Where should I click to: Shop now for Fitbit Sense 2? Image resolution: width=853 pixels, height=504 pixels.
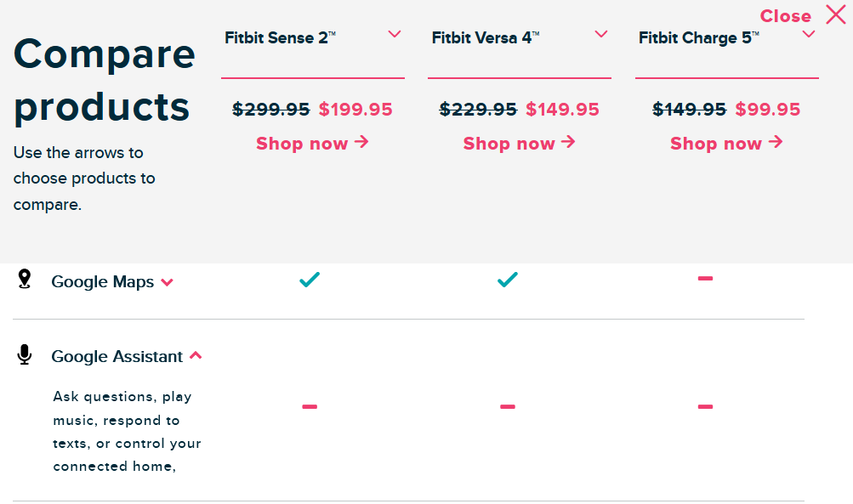pos(312,143)
